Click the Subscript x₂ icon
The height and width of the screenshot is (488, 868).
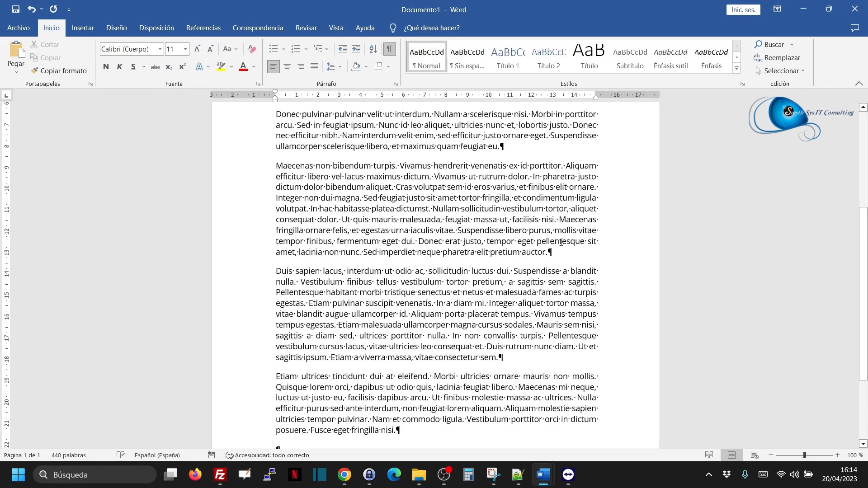coord(169,67)
